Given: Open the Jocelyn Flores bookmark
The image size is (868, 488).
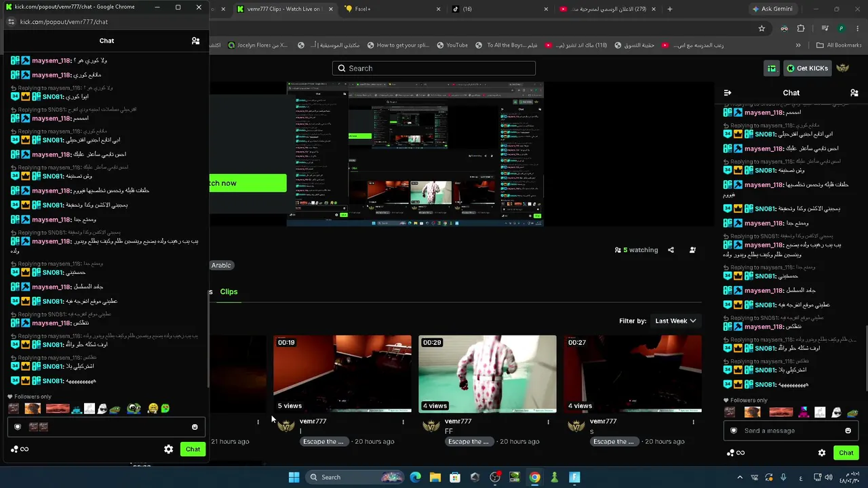Looking at the screenshot, I should coord(258,45).
